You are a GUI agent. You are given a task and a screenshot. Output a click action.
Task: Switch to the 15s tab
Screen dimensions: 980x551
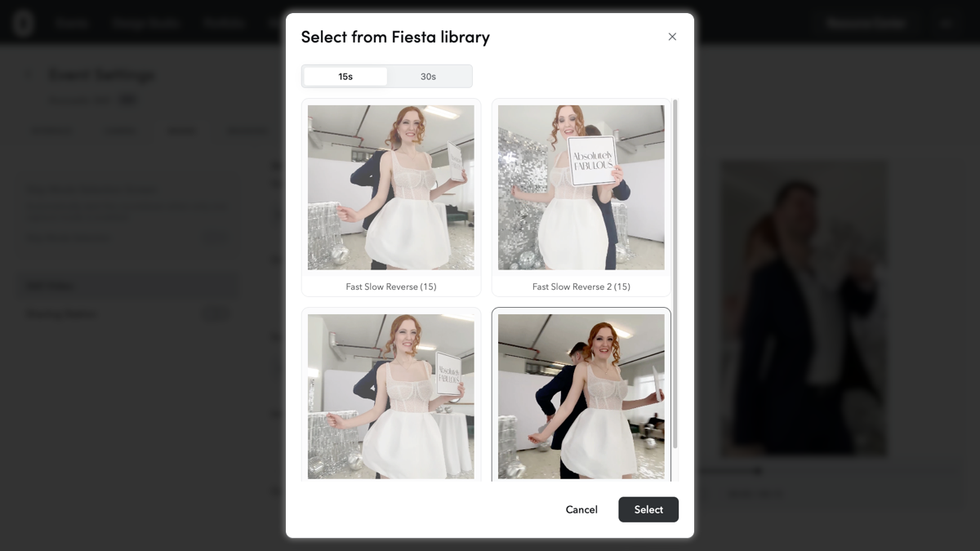point(345,76)
